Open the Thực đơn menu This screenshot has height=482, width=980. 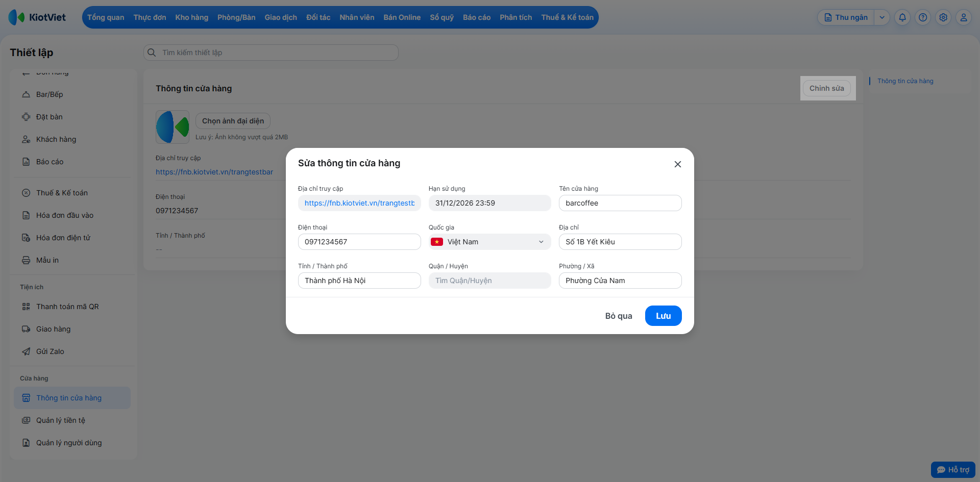pyautogui.click(x=150, y=17)
